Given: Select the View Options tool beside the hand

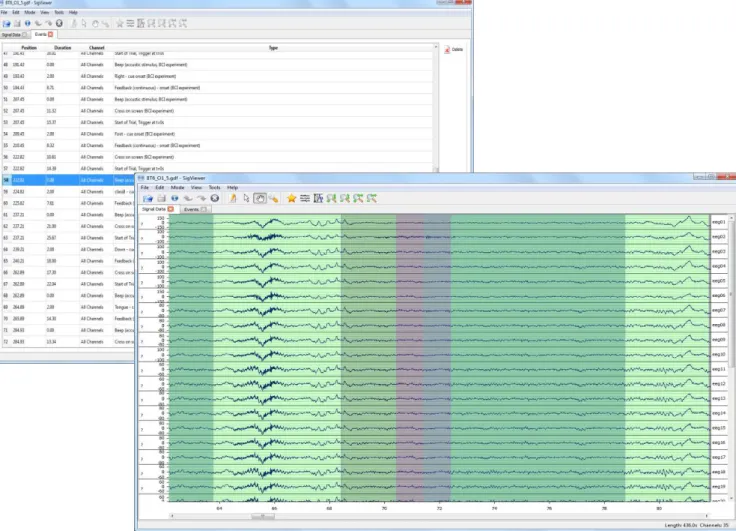Looking at the screenshot, I should [273, 199].
